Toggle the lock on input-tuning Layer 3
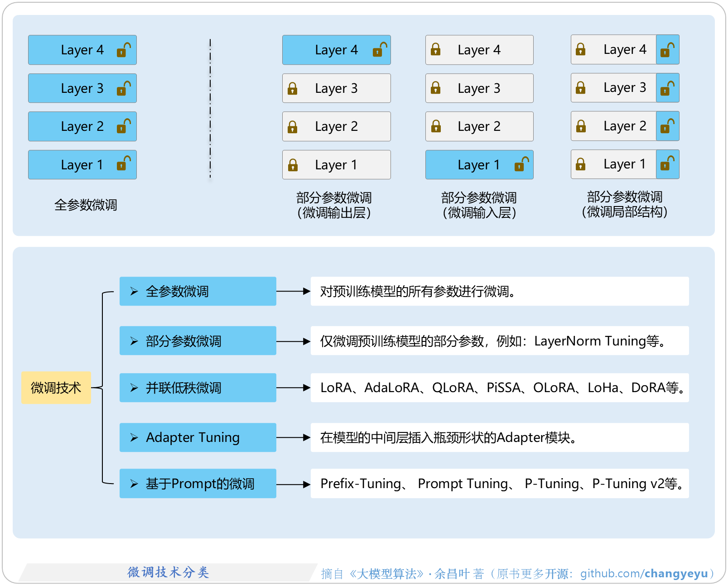The height and width of the screenshot is (585, 728). tap(436, 88)
